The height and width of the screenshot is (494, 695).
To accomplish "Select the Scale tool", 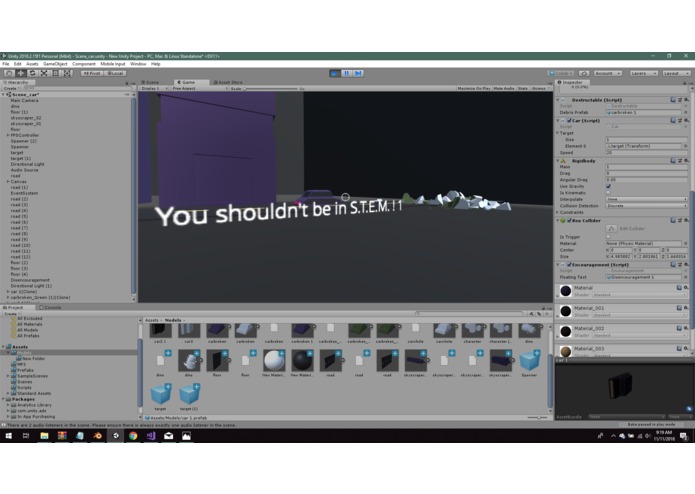I will [x=44, y=73].
